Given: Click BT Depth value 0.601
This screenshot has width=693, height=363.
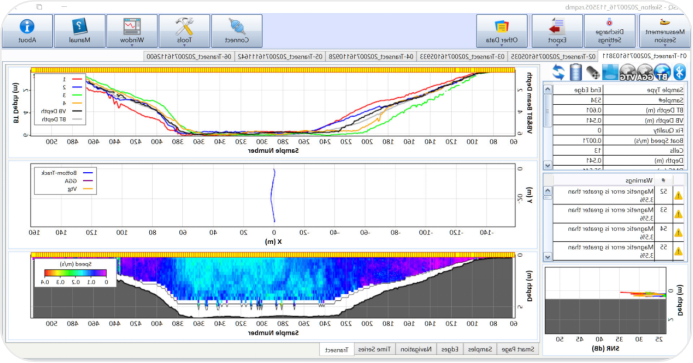Looking at the screenshot, I should tap(578, 110).
